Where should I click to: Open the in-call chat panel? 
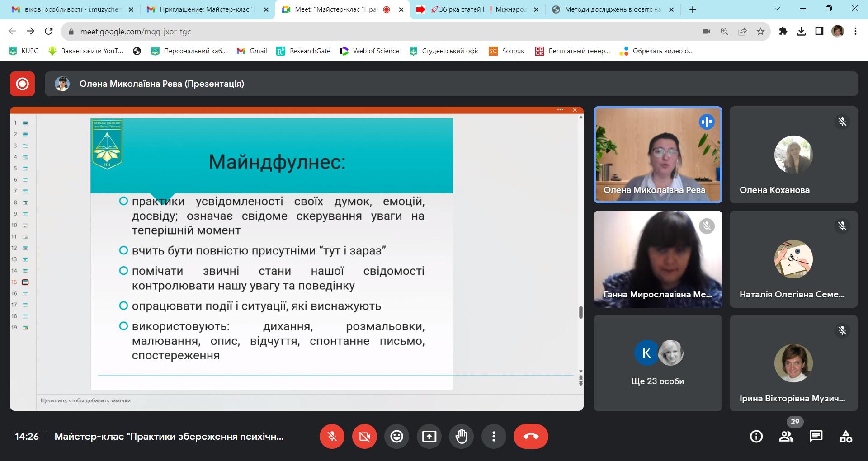[x=816, y=436]
